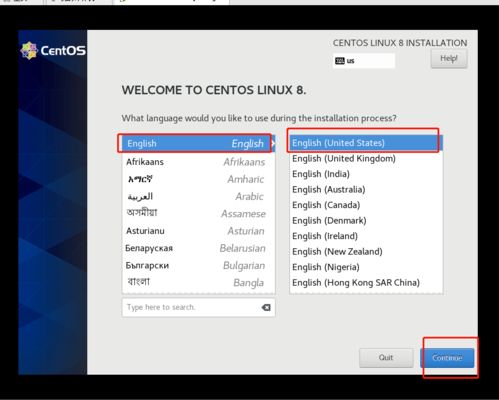Select Afrikaans language row
The width and height of the screenshot is (499, 400).
pyautogui.click(x=199, y=162)
